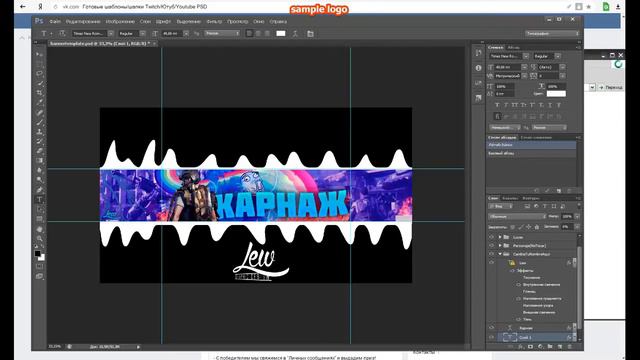This screenshot has width=640, height=360.
Task: Center-align text in the options bar
Action: (258, 33)
